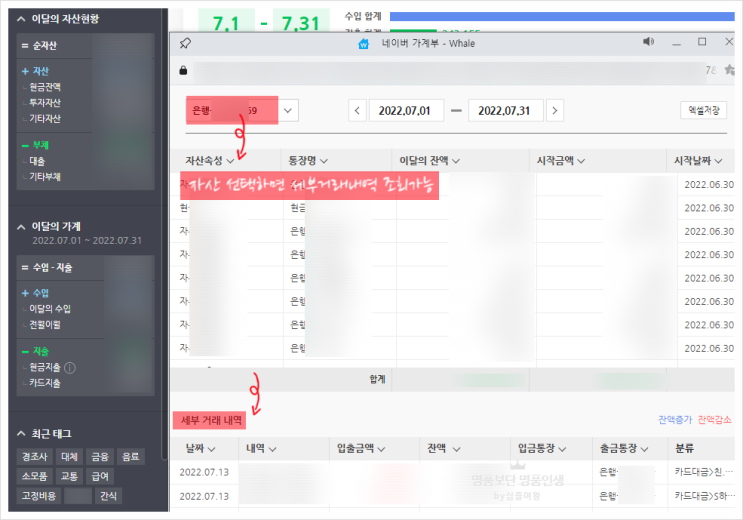Select 음료 tag

tap(130, 457)
